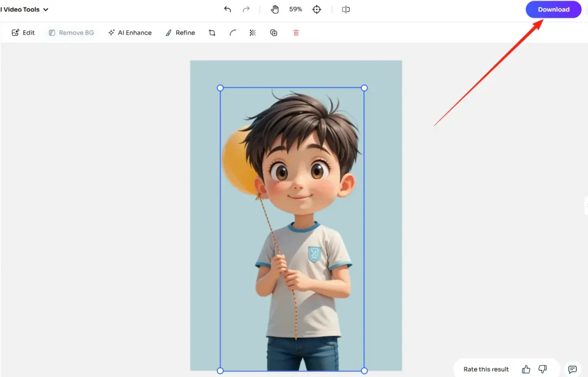This screenshot has height=377, width=588.
Task: Toggle the transparency checkerboard background
Action: (253, 33)
